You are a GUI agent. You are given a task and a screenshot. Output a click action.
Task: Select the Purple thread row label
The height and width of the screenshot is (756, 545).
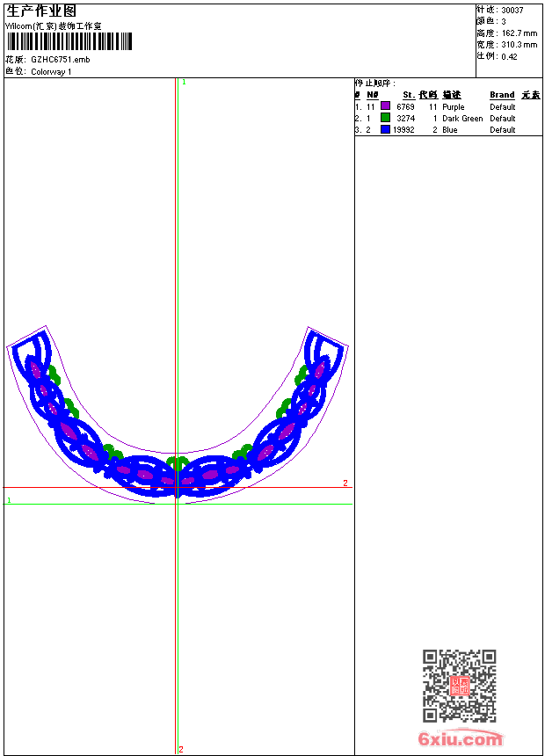[x=453, y=106]
